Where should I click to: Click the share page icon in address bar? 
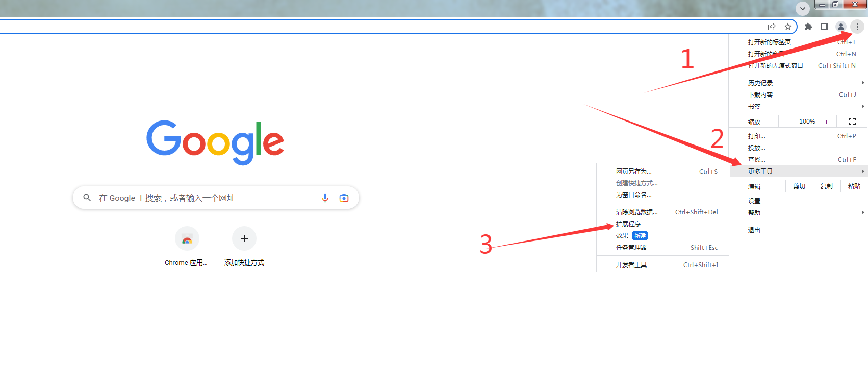[x=772, y=27]
